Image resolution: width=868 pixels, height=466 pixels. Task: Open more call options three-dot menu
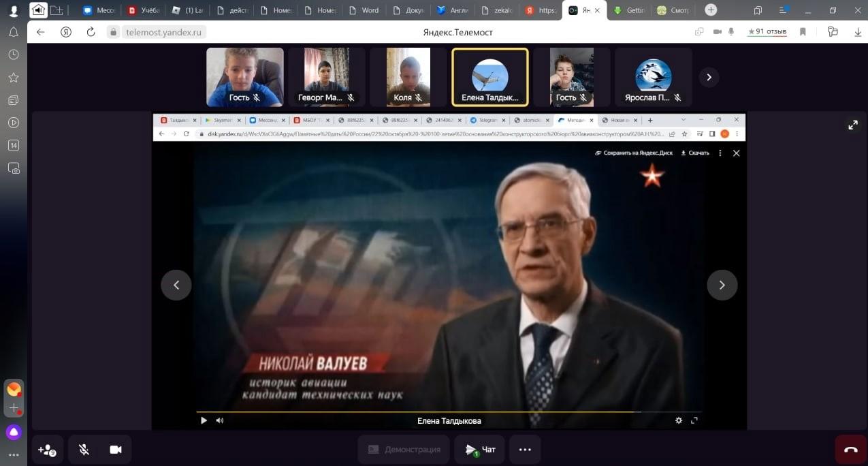click(x=525, y=450)
